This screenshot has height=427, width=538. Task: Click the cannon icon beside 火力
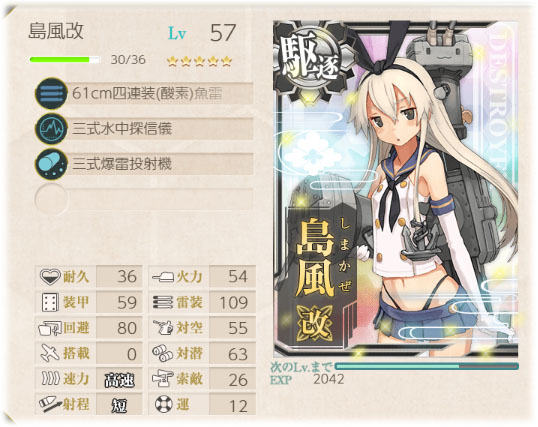click(x=163, y=276)
